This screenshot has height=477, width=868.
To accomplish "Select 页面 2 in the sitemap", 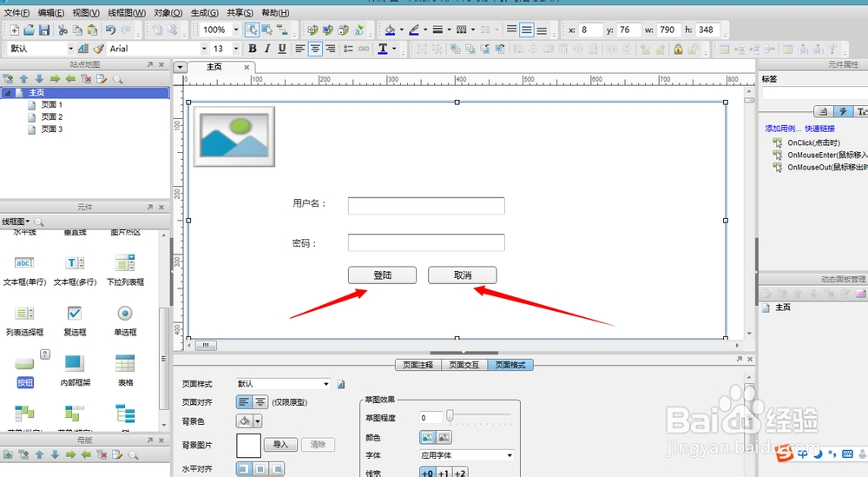I will tap(52, 117).
